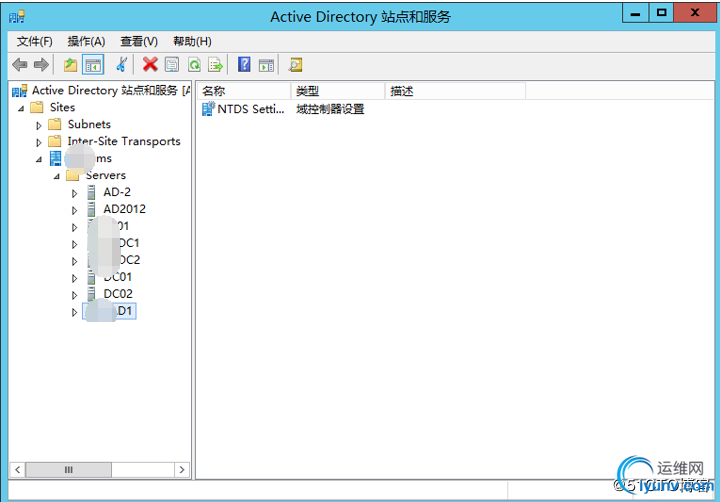Click the Subnets folder icon

pos(55,124)
